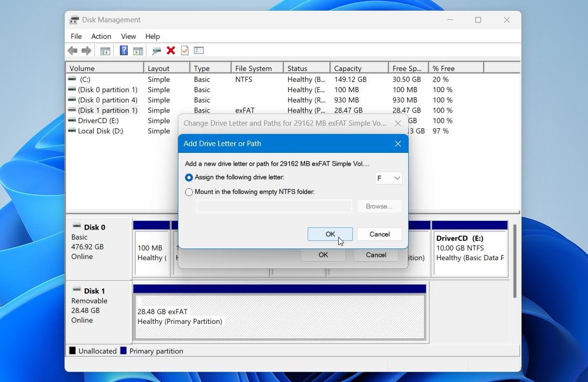Image resolution: width=588 pixels, height=382 pixels.
Task: Click the disabled Browse... button
Action: [x=379, y=206]
